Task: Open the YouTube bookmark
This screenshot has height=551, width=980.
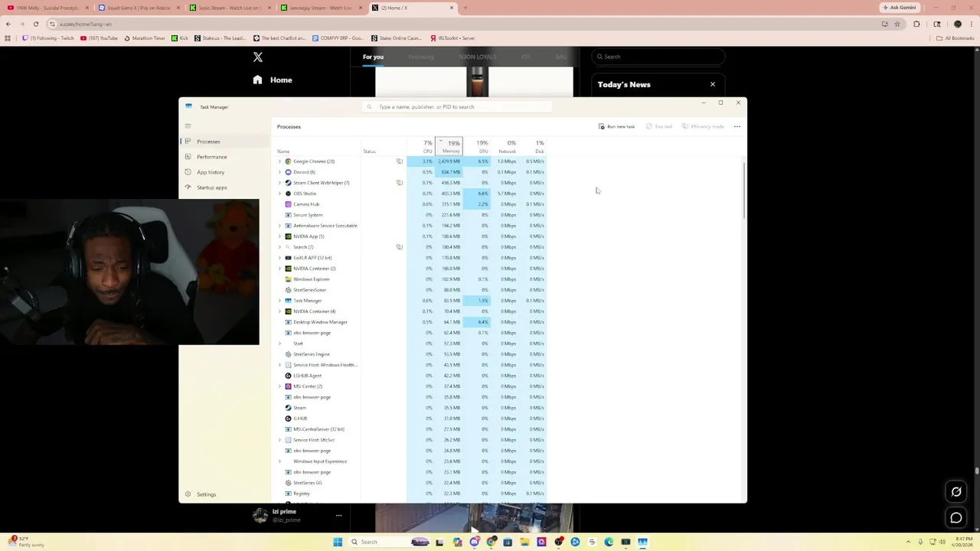Action: pos(100,37)
